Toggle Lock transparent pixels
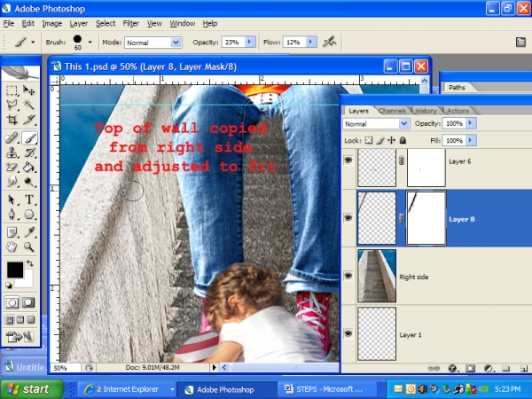The height and width of the screenshot is (399, 532). [x=369, y=140]
